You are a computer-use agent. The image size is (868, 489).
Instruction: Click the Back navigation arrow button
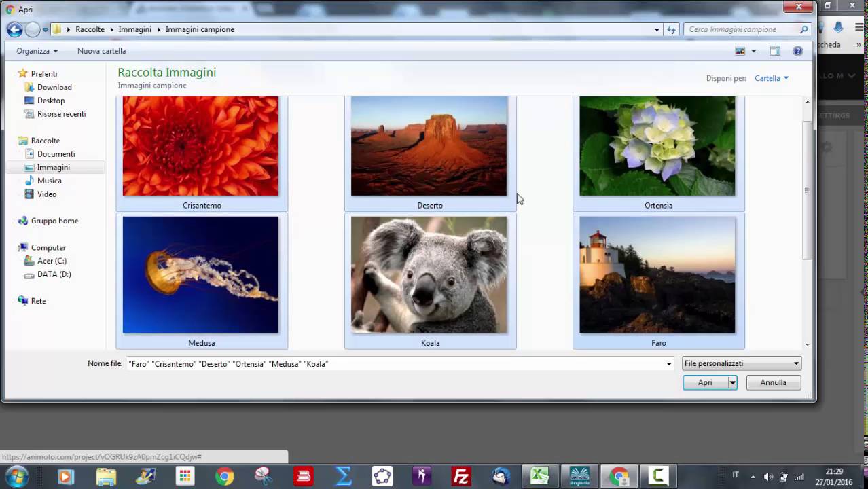[x=14, y=30]
